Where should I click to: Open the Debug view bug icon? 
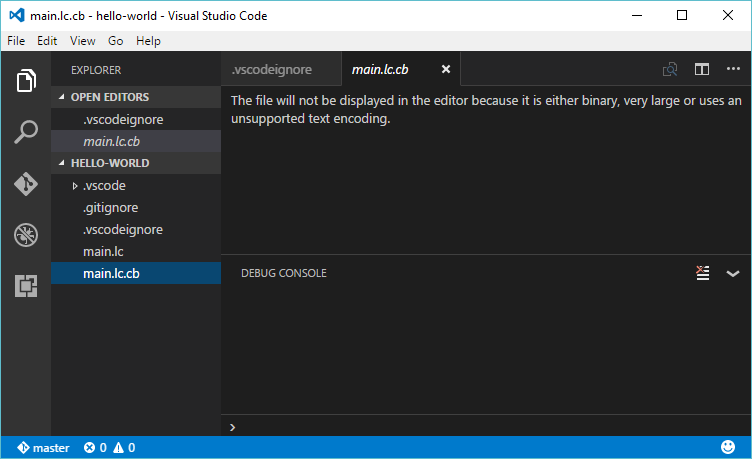coord(26,235)
